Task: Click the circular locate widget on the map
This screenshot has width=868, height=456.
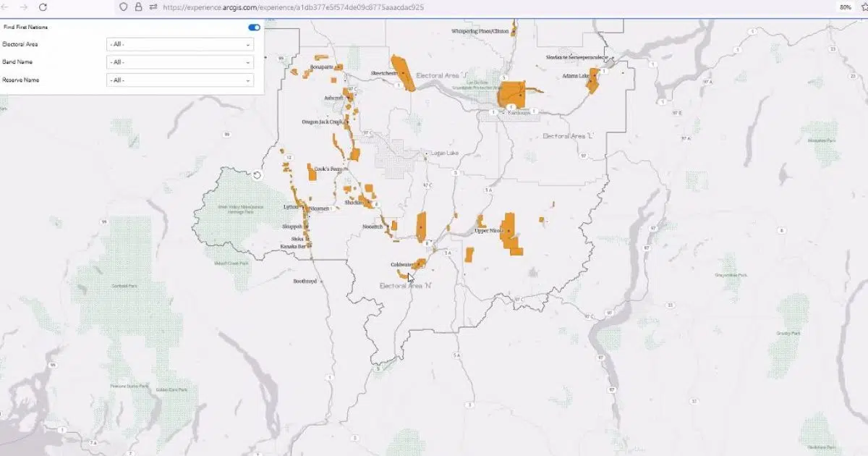Action: (x=258, y=174)
